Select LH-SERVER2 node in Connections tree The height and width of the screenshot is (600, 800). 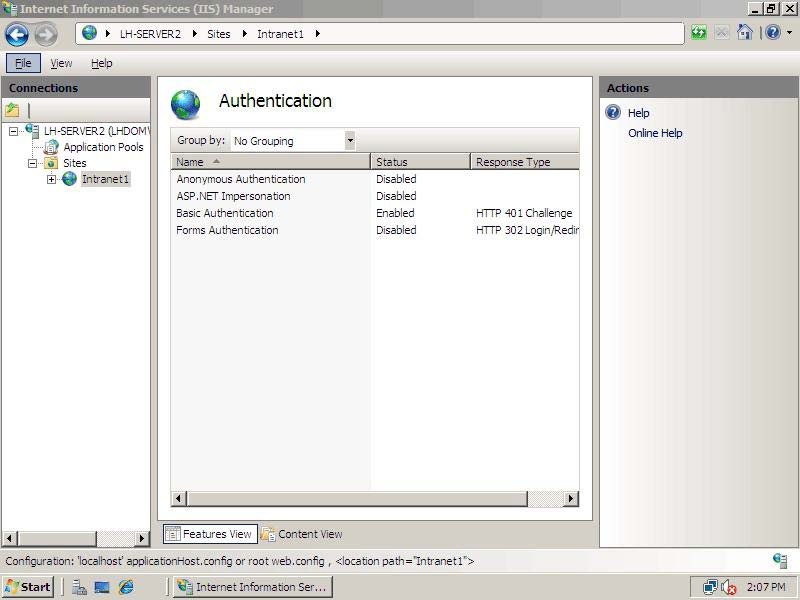(x=96, y=131)
